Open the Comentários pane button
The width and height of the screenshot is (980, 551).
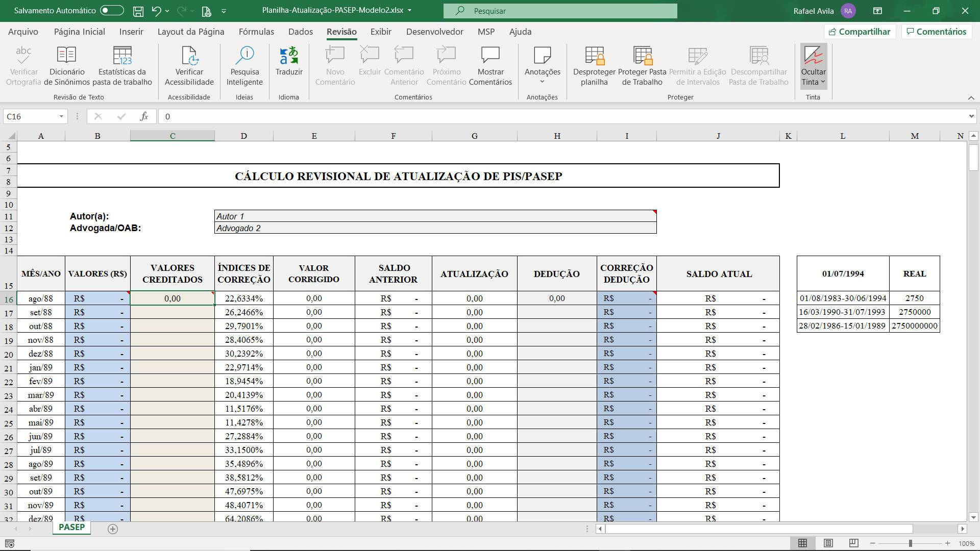936,32
